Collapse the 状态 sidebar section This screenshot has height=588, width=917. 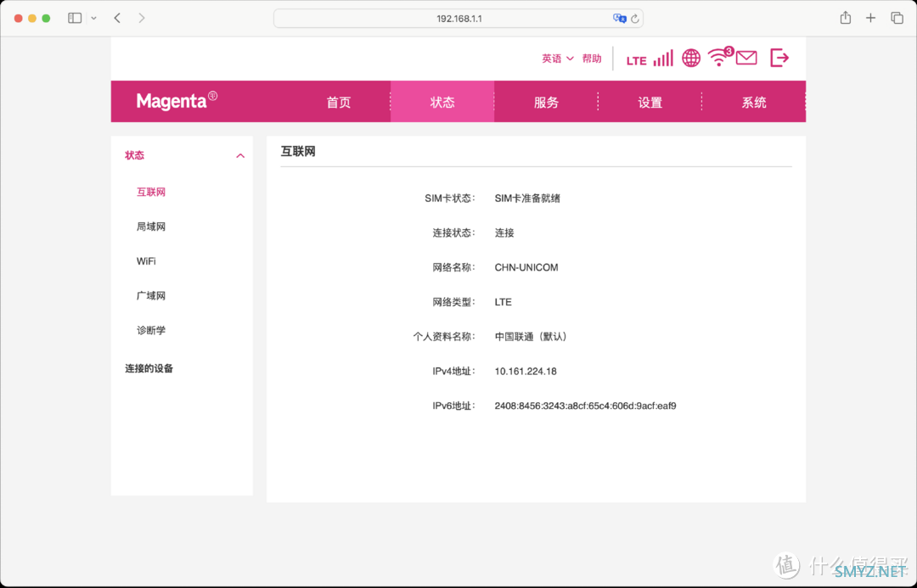click(x=240, y=156)
